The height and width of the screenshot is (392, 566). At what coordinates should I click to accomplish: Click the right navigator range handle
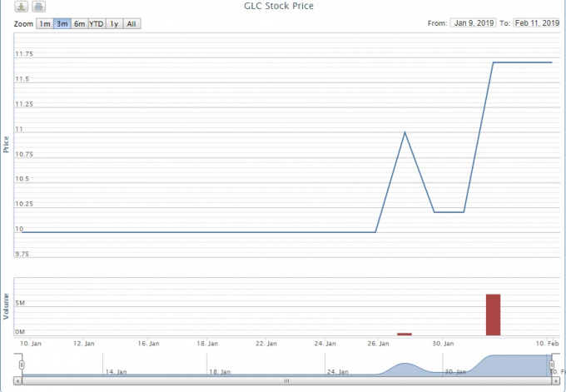pyautogui.click(x=549, y=365)
